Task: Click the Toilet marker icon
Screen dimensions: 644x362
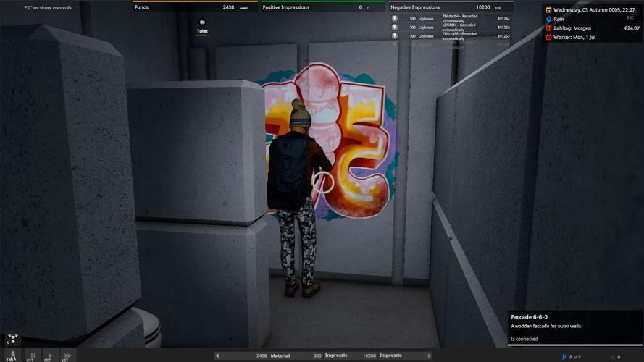Action: (202, 23)
